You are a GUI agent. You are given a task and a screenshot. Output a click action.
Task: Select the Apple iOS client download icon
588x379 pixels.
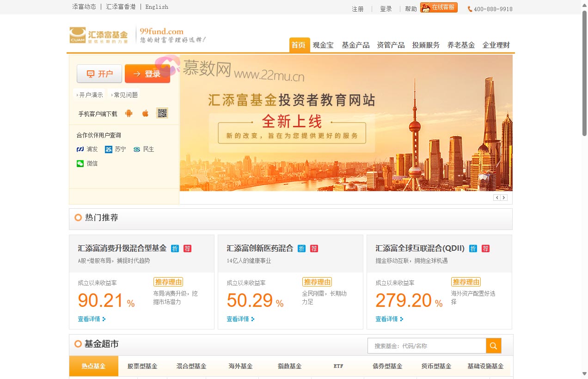point(145,113)
